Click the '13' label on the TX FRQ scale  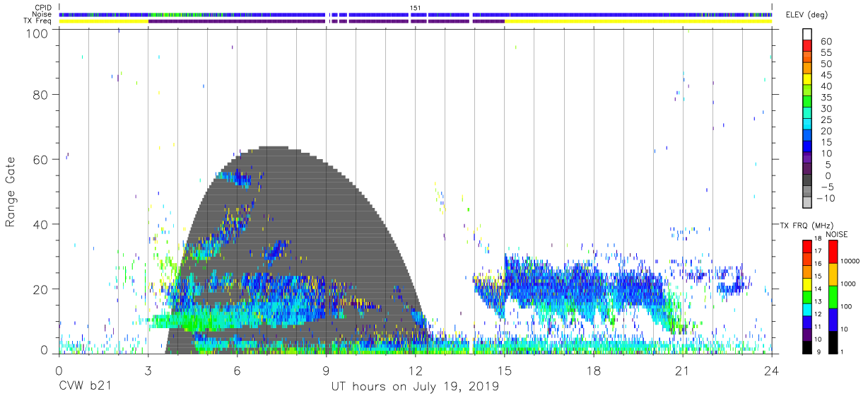pyautogui.click(x=818, y=302)
